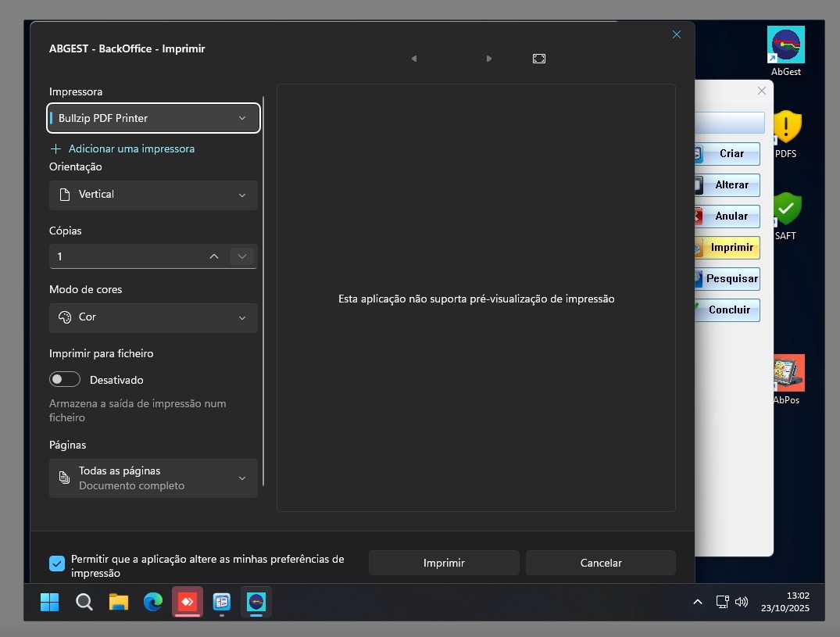Open File Explorer from the taskbar
The height and width of the screenshot is (637, 840).
point(118,602)
